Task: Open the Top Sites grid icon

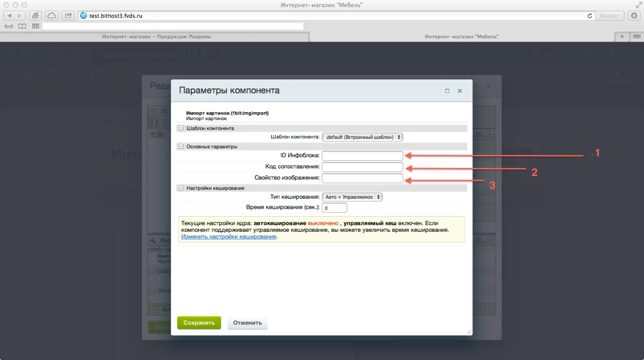Action: [35, 26]
